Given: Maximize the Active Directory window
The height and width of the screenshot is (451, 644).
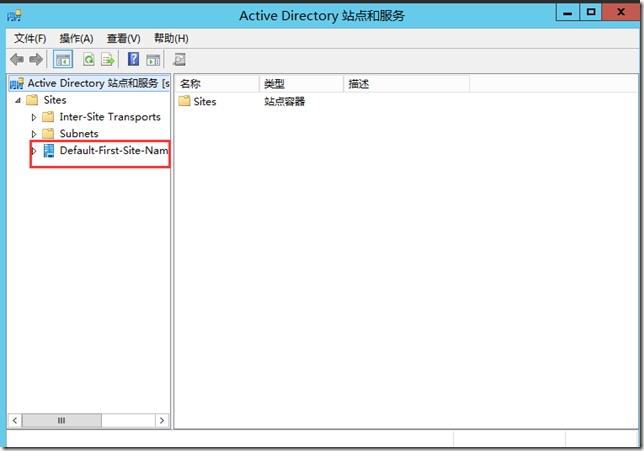Looking at the screenshot, I should [591, 12].
